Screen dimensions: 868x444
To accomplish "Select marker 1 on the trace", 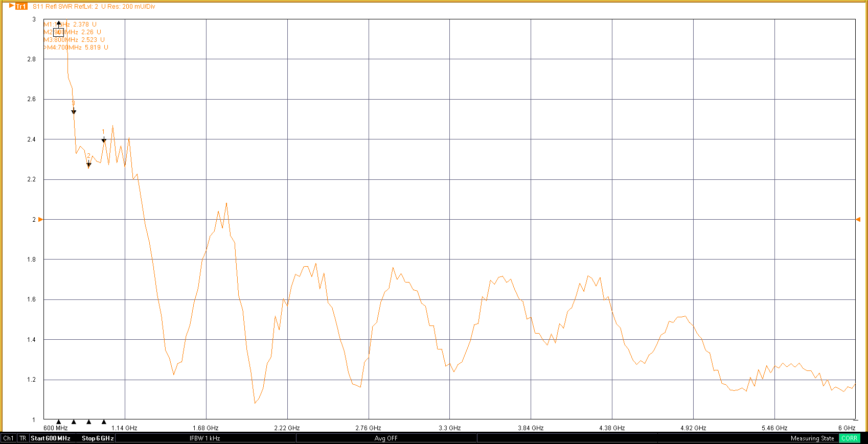I will click(104, 140).
